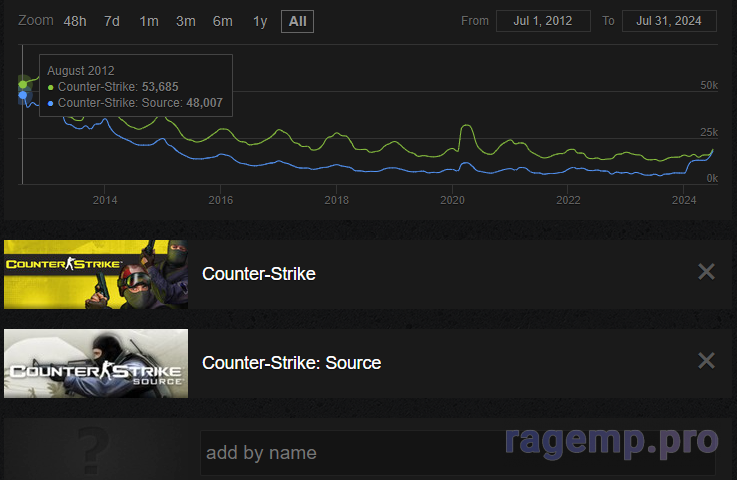The height and width of the screenshot is (480, 737).
Task: Click the tooltip value 48,007
Action: pos(204,103)
